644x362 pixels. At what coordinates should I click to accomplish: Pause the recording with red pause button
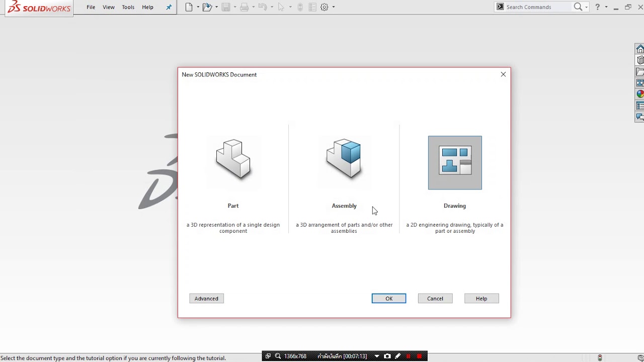tap(408, 356)
